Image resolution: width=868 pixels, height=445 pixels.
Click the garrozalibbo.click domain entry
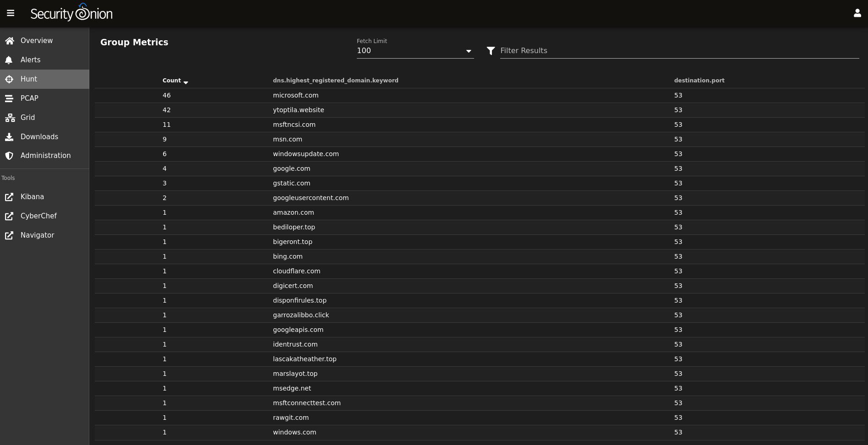click(x=301, y=315)
